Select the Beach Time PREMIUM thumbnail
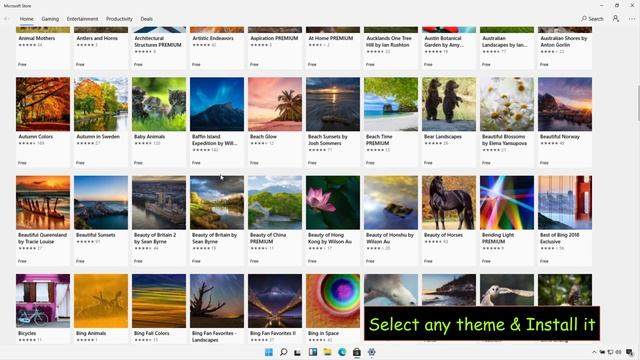The width and height of the screenshot is (640, 360). [x=391, y=104]
